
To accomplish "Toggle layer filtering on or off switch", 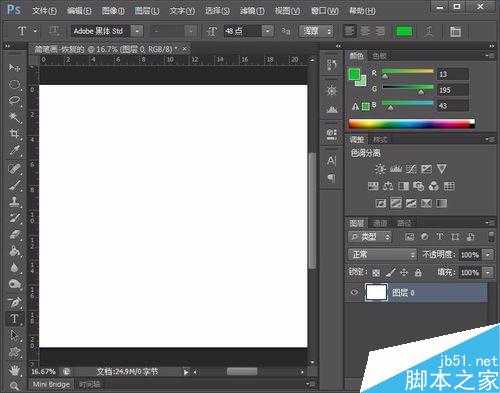I will (491, 236).
